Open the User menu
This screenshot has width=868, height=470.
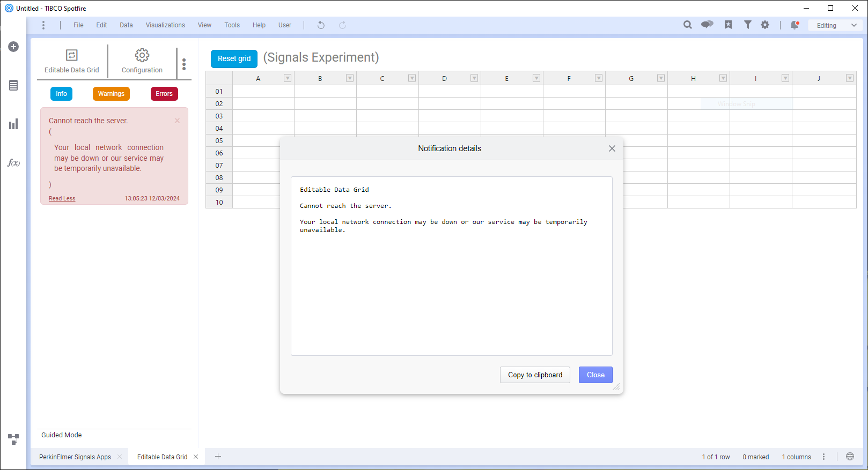point(285,25)
